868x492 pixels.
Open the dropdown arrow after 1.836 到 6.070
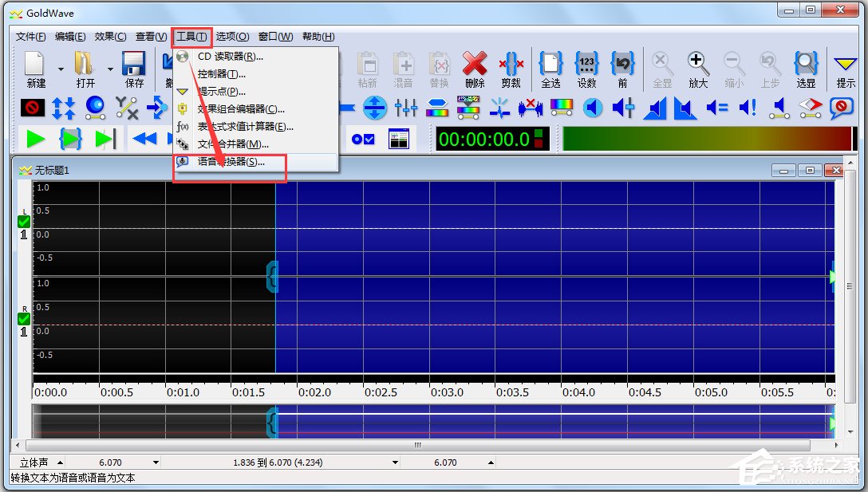[x=395, y=462]
